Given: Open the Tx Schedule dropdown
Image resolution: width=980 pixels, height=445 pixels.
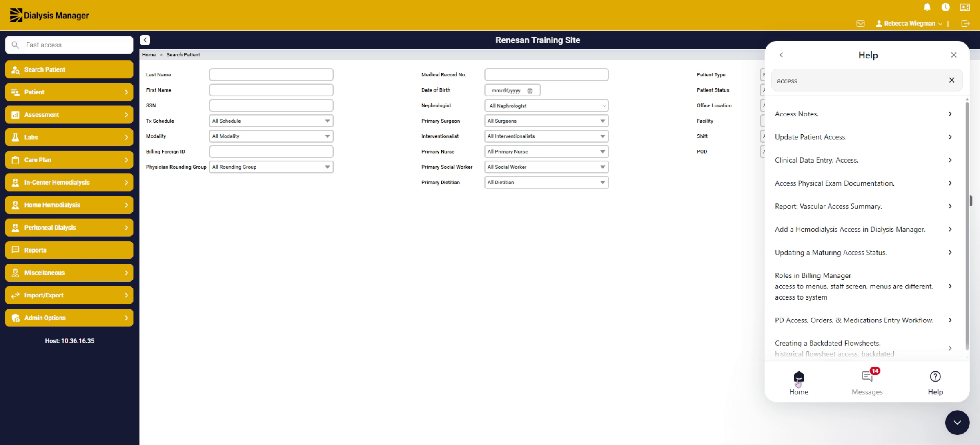Looking at the screenshot, I should pyautogui.click(x=271, y=121).
